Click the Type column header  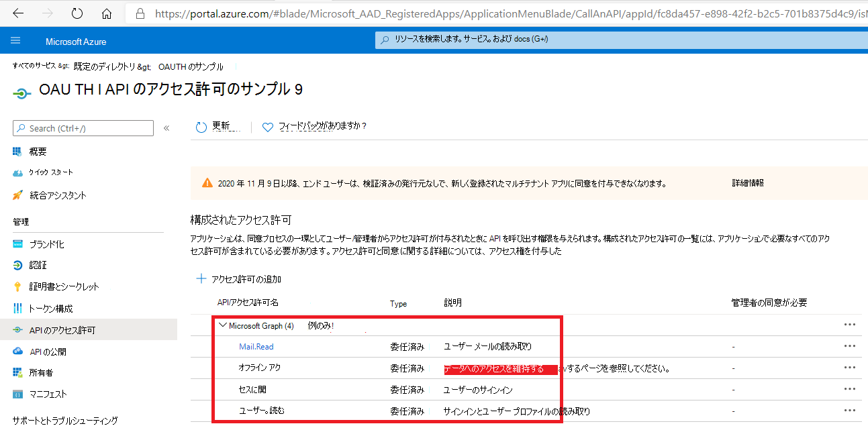(399, 304)
